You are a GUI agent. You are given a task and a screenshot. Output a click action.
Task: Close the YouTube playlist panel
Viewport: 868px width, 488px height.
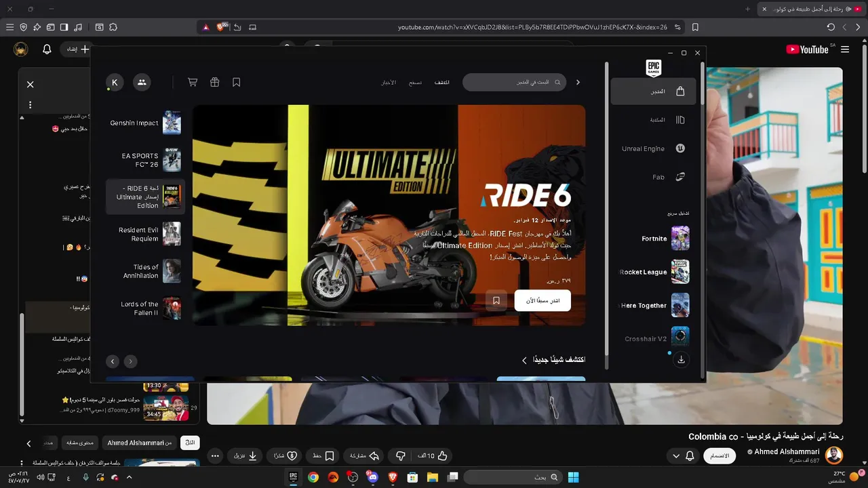pyautogui.click(x=30, y=85)
